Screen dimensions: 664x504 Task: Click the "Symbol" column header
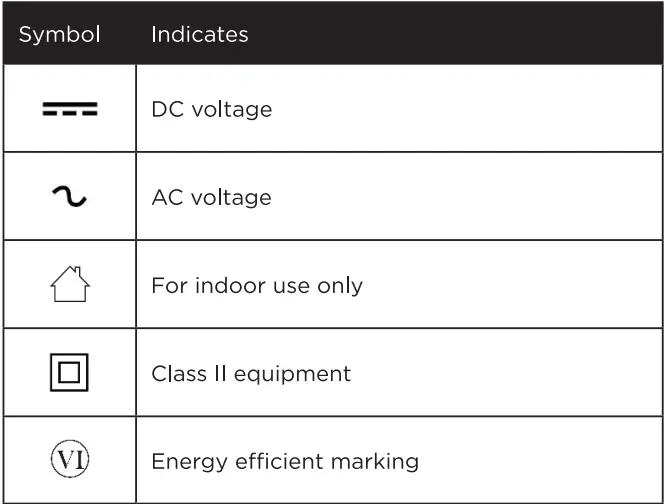pos(60,34)
